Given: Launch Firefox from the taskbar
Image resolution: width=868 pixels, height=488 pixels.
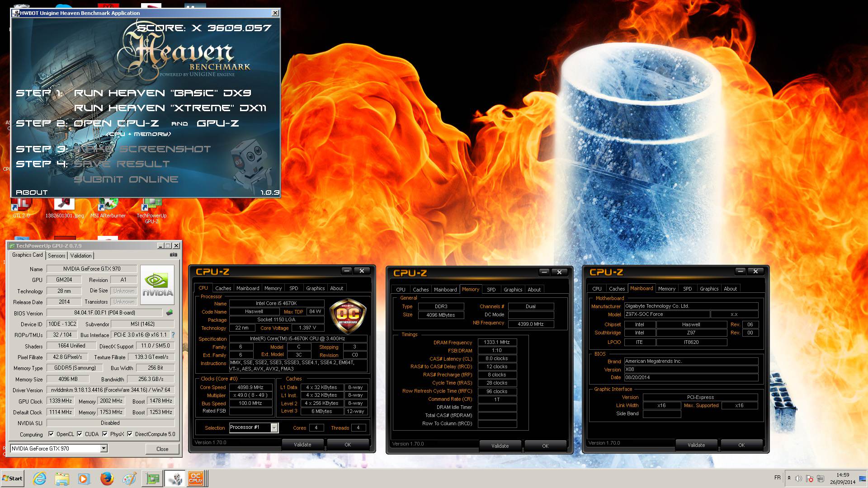Looking at the screenshot, I should point(107,479).
